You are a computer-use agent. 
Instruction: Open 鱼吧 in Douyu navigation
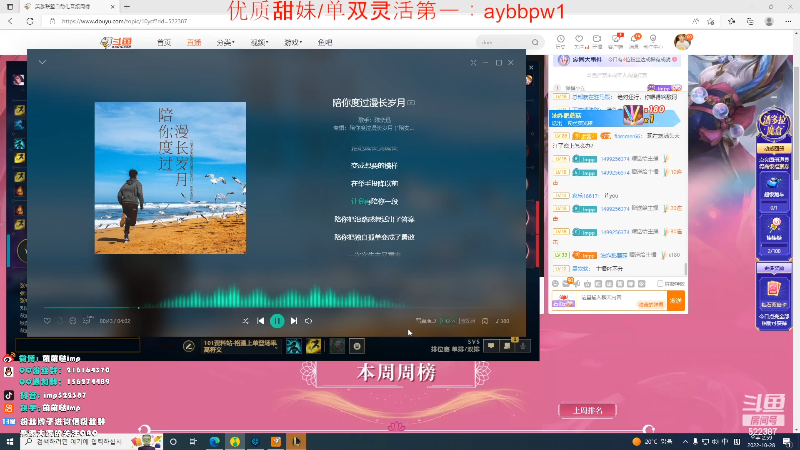tap(324, 42)
